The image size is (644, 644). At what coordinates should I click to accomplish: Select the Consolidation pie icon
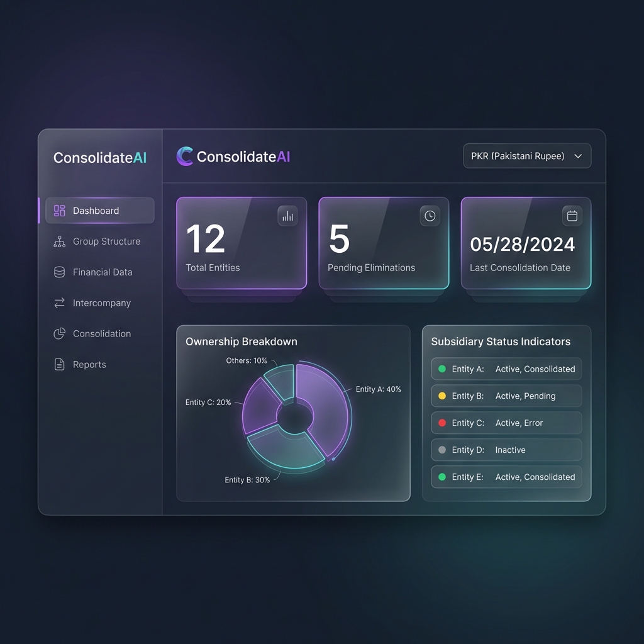tap(59, 333)
